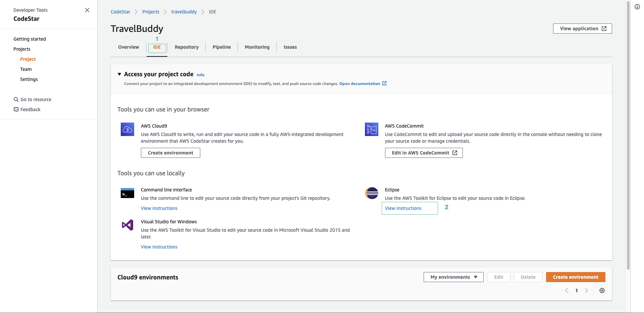Click the Cloud9 environments heading

[148, 277]
